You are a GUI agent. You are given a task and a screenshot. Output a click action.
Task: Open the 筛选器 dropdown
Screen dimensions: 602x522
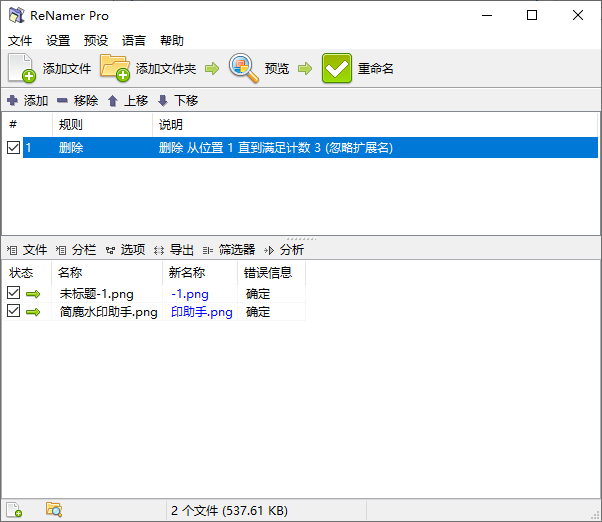tap(229, 250)
